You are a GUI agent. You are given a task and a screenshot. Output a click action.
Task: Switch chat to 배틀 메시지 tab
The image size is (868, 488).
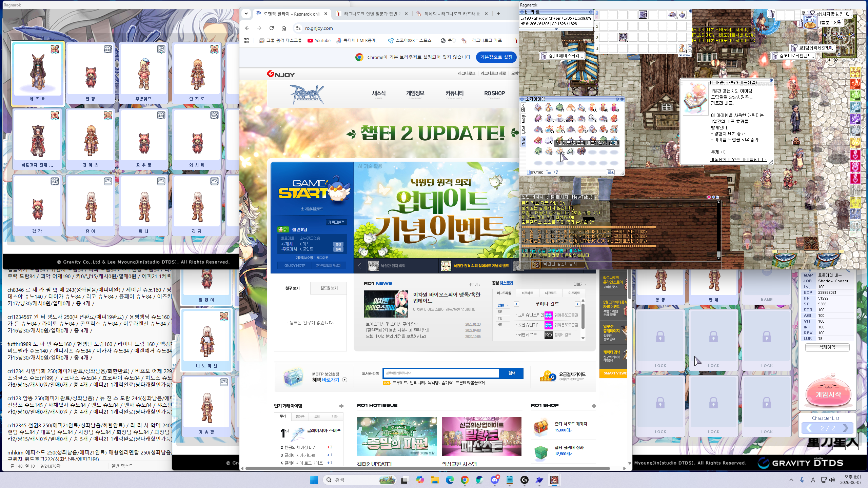557,197
